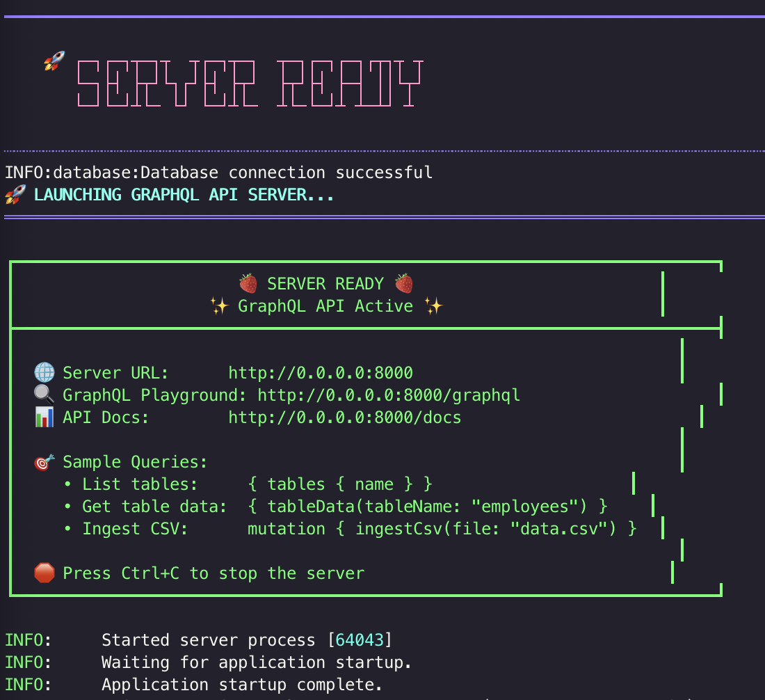The image size is (765, 700).
Task: Click the rocket emoji beside the ASCII banner
Action: tap(54, 61)
